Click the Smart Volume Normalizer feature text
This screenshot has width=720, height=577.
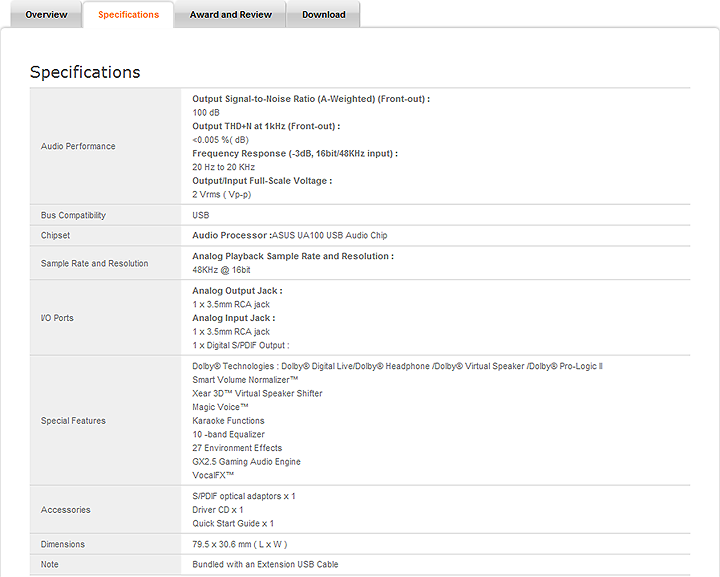pos(245,380)
